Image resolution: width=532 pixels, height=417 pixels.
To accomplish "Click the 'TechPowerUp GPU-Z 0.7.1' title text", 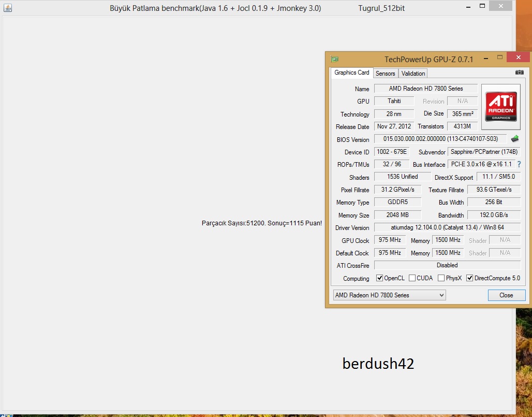I will click(428, 60).
